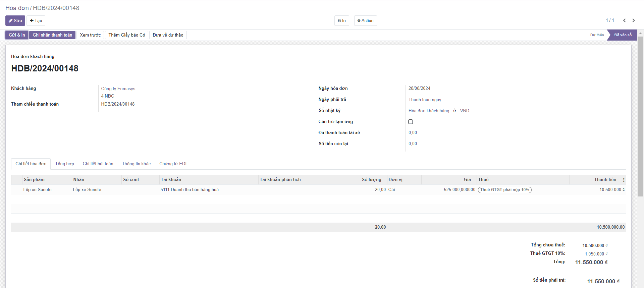
Task: Select the Thông tin khác tab
Action: click(x=136, y=164)
